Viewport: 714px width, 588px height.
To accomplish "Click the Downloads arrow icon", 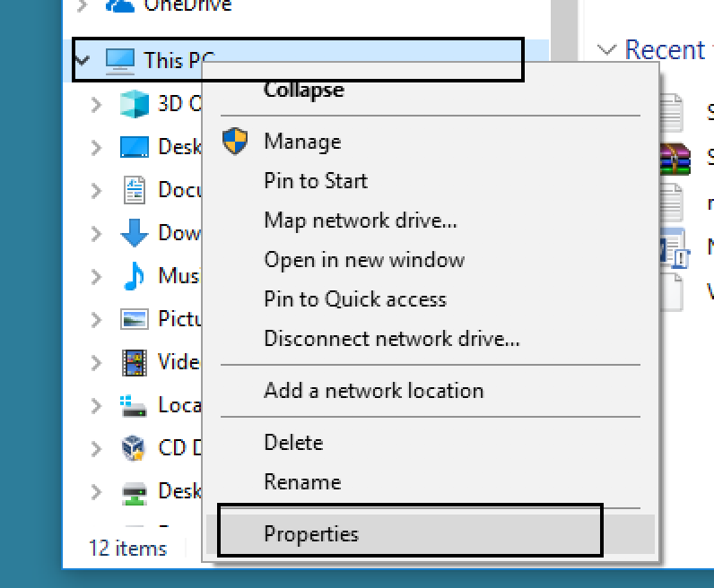I will 135,233.
